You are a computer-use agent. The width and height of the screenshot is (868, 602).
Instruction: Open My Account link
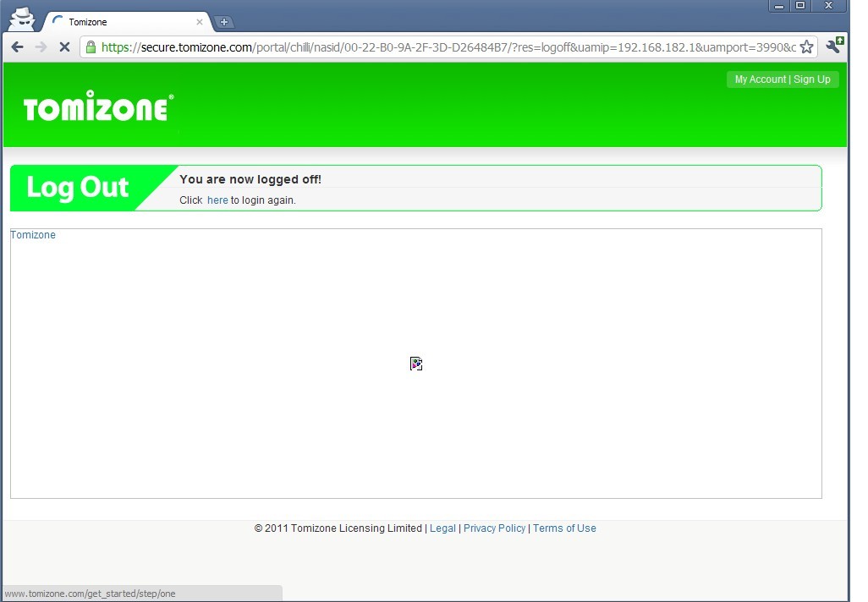(760, 79)
